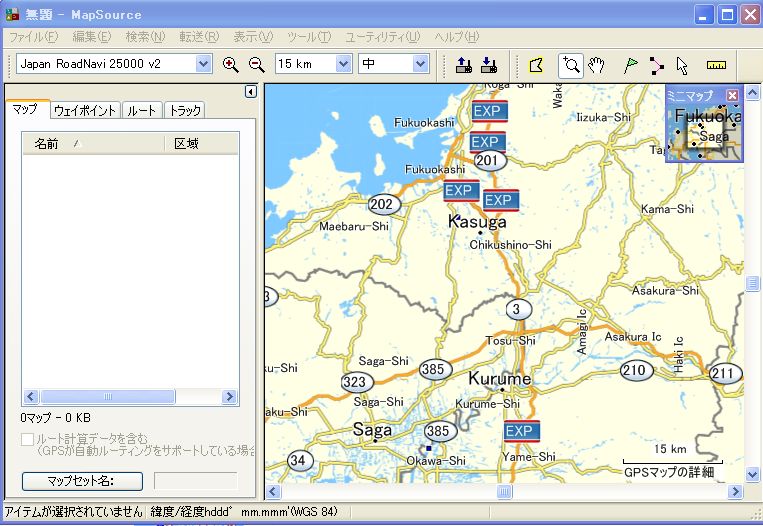The width and height of the screenshot is (763, 526).
Task: Open the ユーティリティ(U) menu
Action: [382, 36]
